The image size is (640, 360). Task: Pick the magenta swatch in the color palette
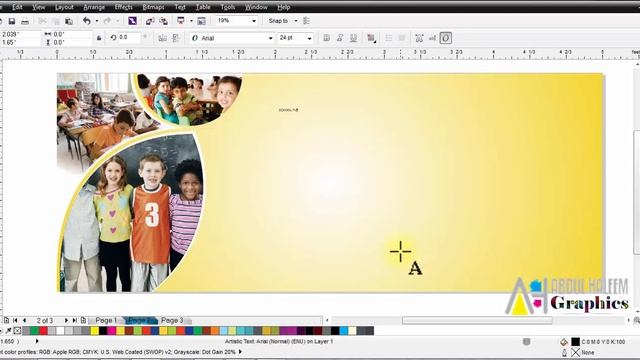tap(111, 331)
